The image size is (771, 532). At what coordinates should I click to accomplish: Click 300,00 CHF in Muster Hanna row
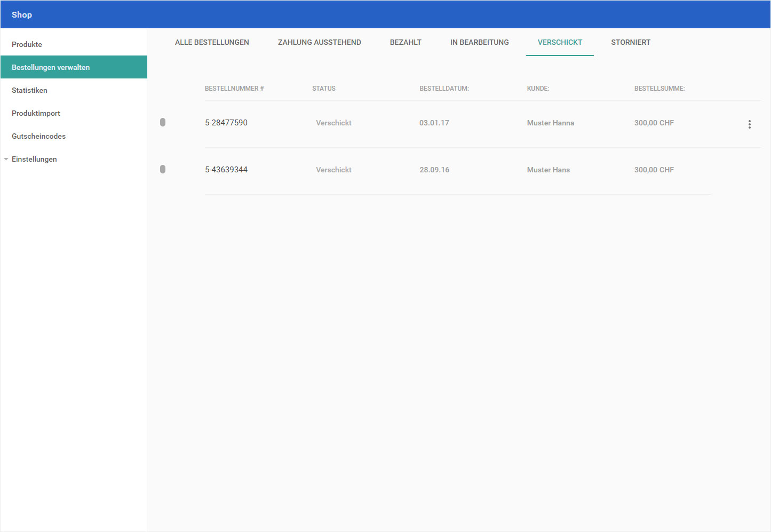[654, 123]
